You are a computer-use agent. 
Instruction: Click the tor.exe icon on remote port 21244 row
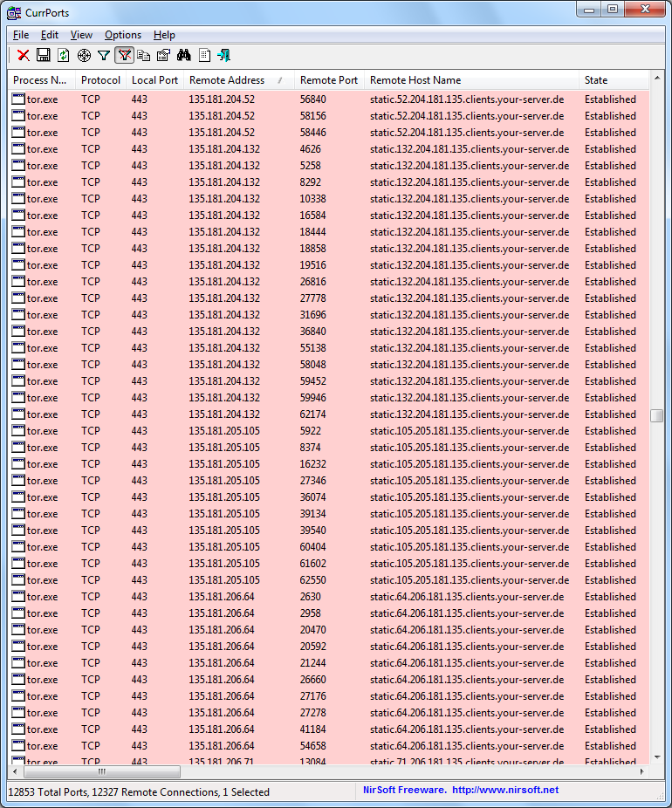(18, 663)
